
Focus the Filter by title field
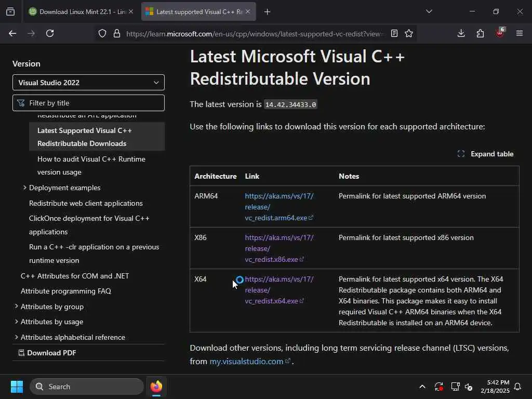point(88,103)
